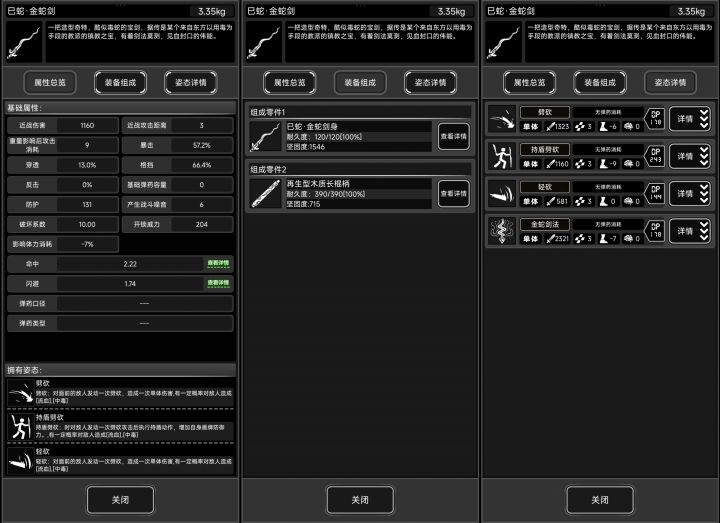
Task: Open 属性总览 tab in left panel
Action: (50, 83)
